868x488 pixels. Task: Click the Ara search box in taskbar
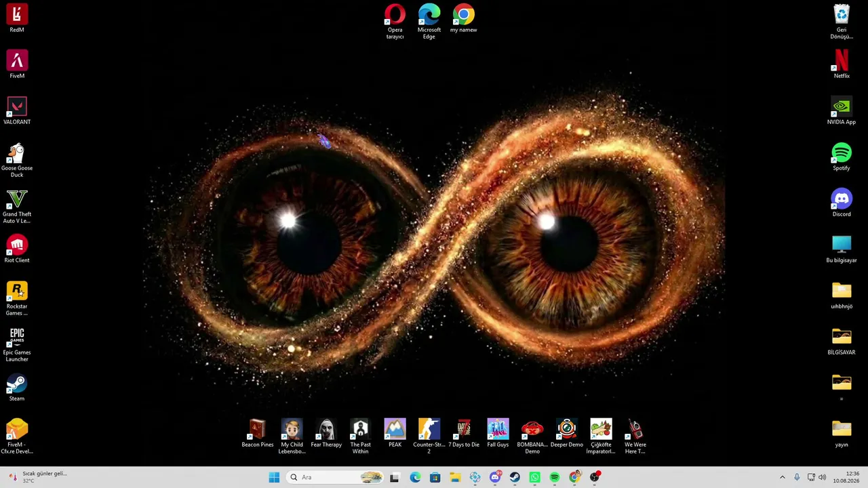tap(335, 477)
